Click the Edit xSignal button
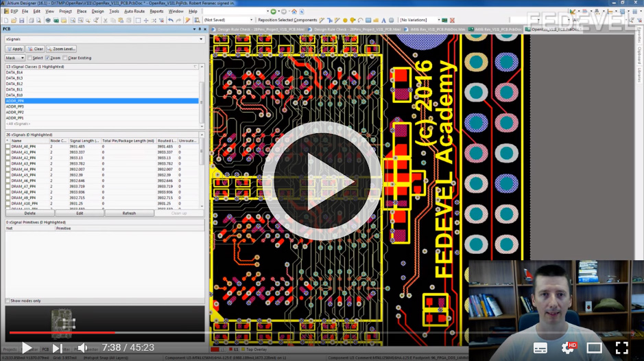The image size is (644, 361). coord(80,213)
